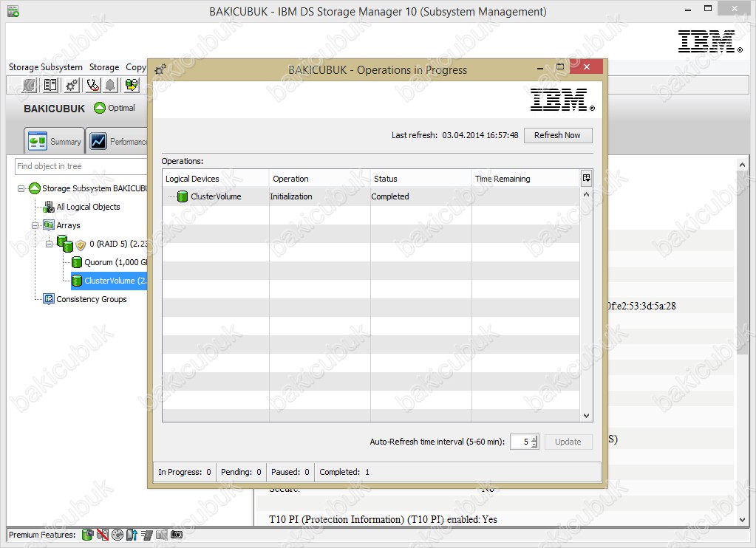Select Consistency Groups in the tree
756x548 pixels.
92,299
